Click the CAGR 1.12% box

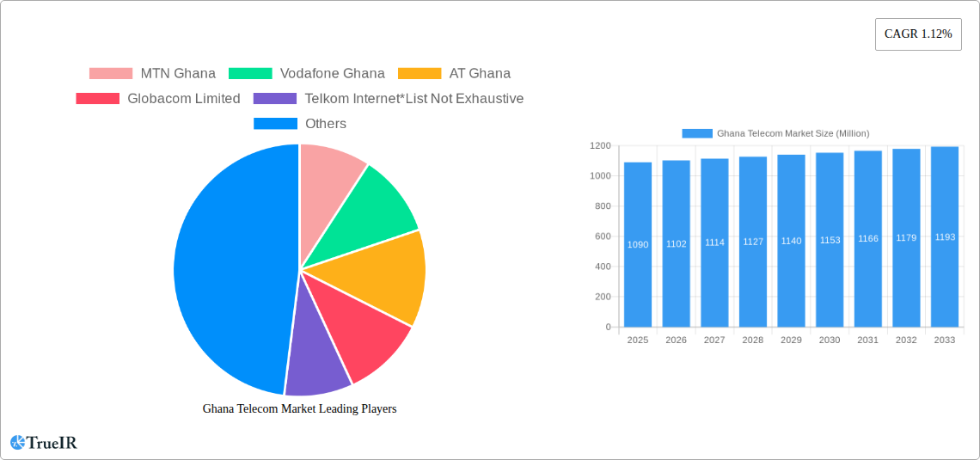[918, 34]
